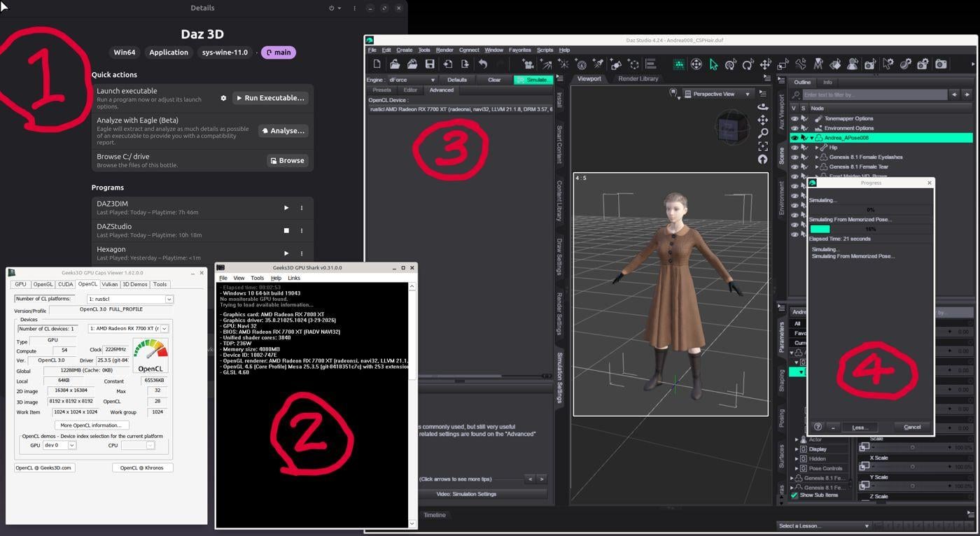Toggle selectable arrow for Tonemapper Options
This screenshot has height=536, width=980.
point(804,119)
